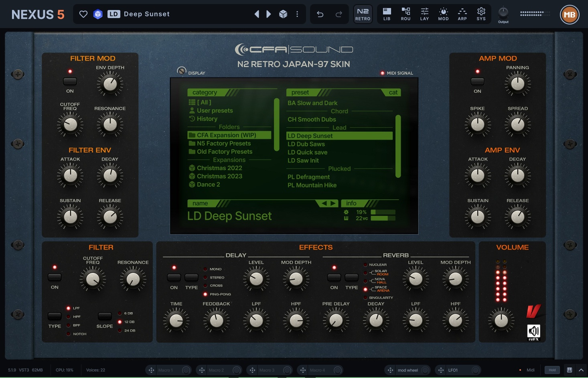Click the Amp Mod PANNING knob
The image size is (588, 378).
click(x=517, y=84)
